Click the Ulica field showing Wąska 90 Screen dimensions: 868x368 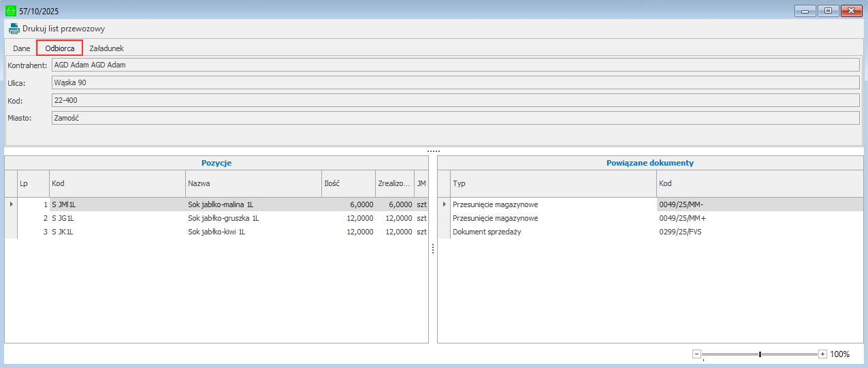tap(455, 82)
